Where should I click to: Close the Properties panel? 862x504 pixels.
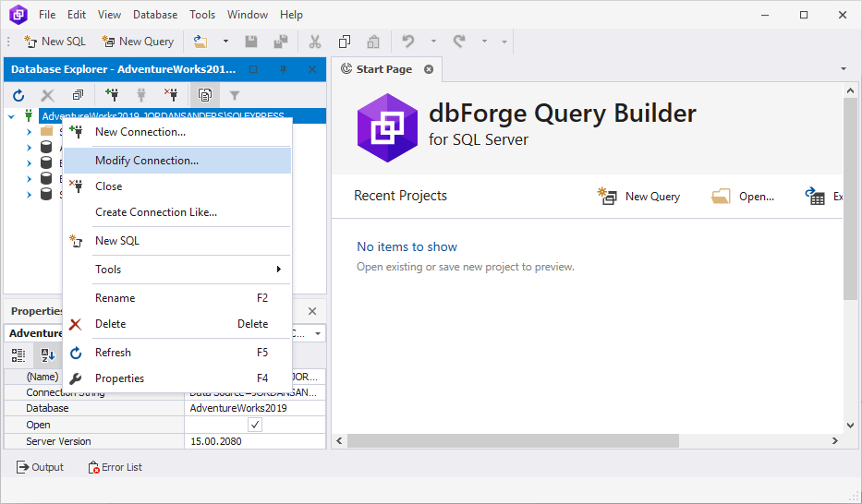(x=312, y=311)
